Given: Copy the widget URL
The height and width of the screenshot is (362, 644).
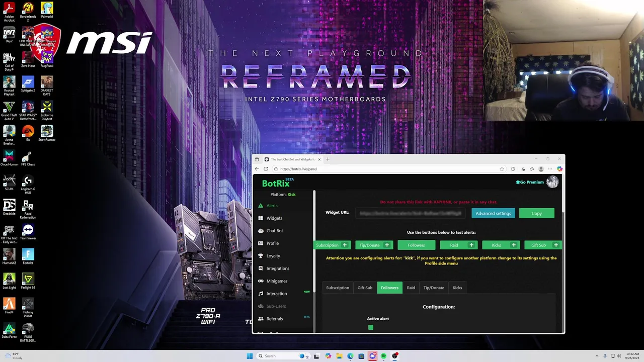Looking at the screenshot, I should tap(537, 213).
